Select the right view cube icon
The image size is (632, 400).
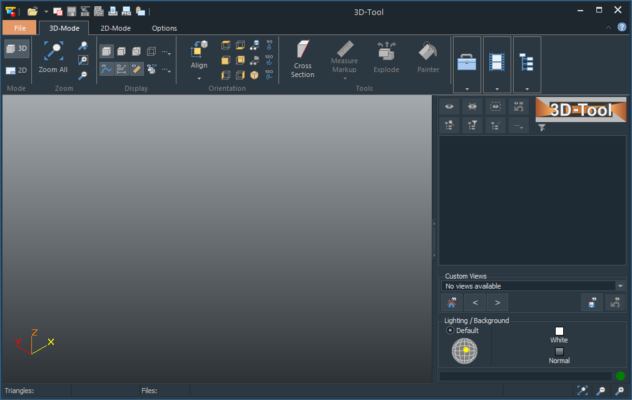[240, 75]
